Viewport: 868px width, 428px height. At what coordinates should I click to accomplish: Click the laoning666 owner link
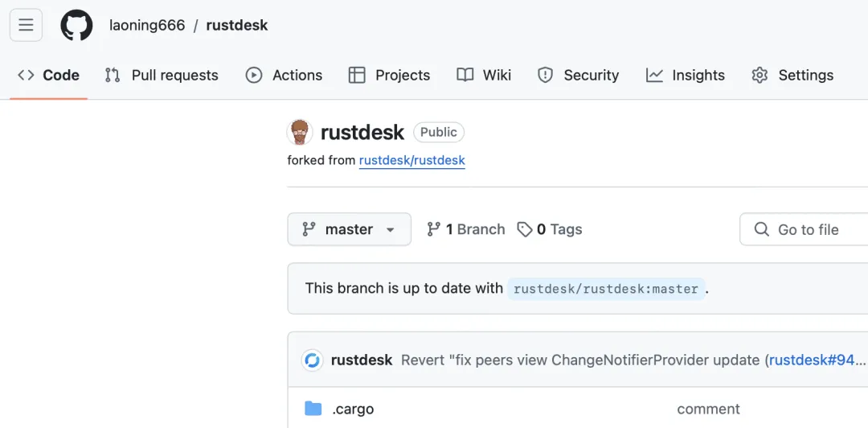pyautogui.click(x=147, y=25)
